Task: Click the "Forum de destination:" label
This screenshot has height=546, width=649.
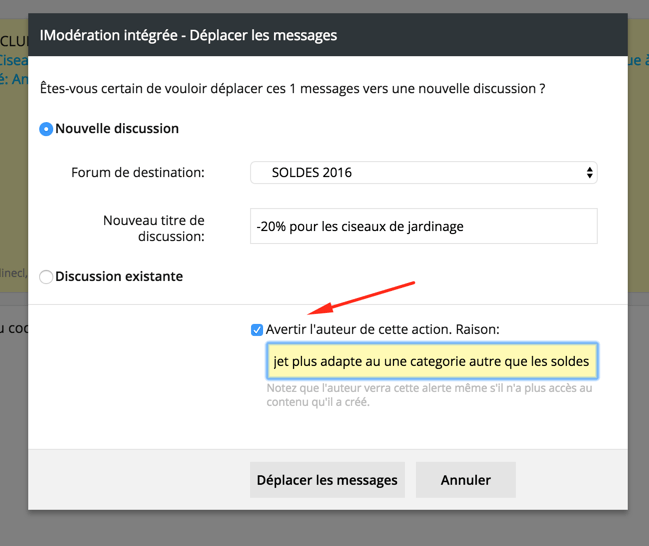Action: click(137, 173)
